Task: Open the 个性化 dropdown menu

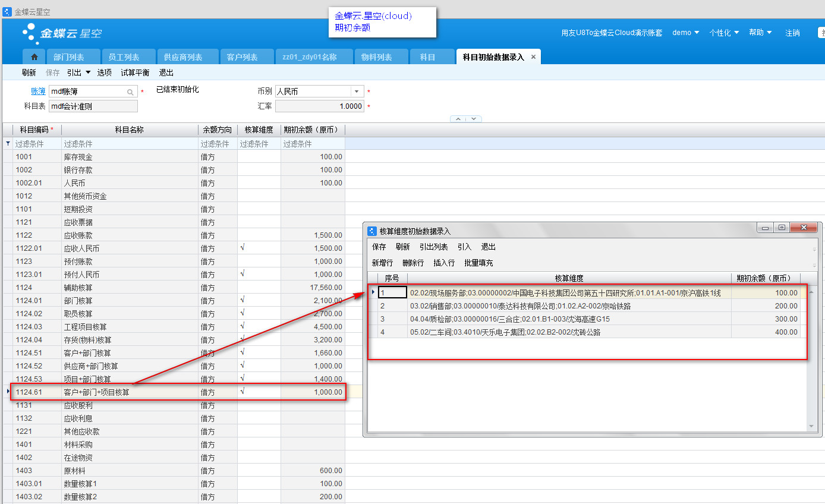Action: point(724,33)
